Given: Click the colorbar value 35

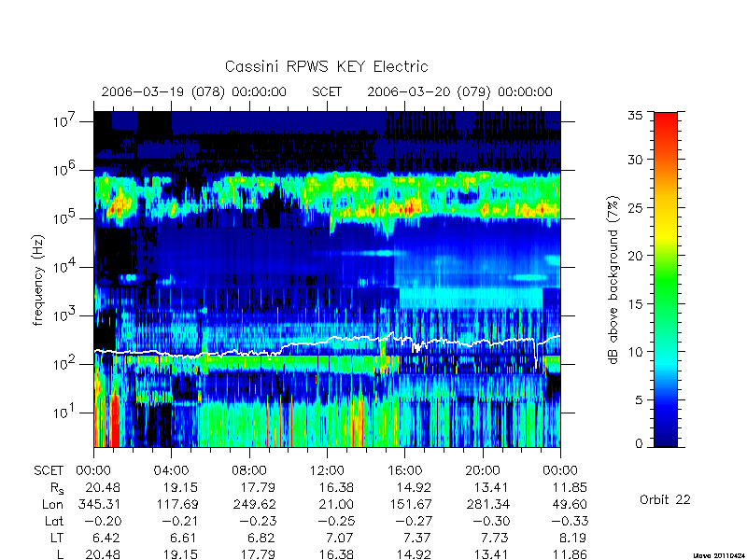Looking at the screenshot, I should tap(635, 116).
